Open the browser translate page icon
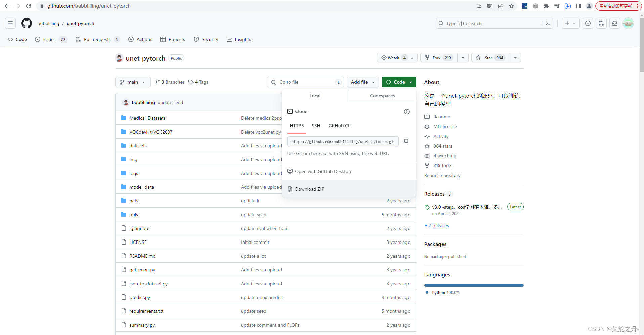This screenshot has width=644, height=335. click(x=490, y=6)
